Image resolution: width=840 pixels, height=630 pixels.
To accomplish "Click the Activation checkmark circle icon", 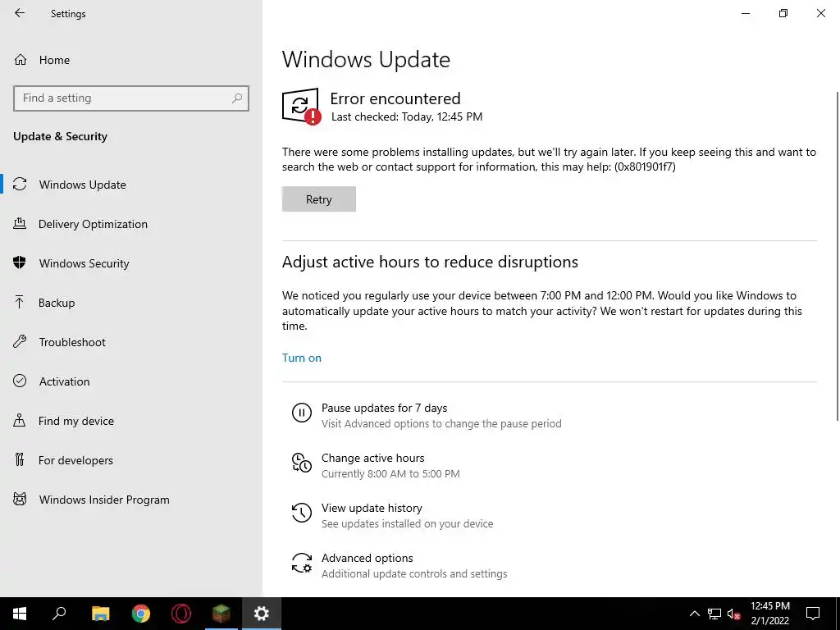I will click(x=20, y=381).
